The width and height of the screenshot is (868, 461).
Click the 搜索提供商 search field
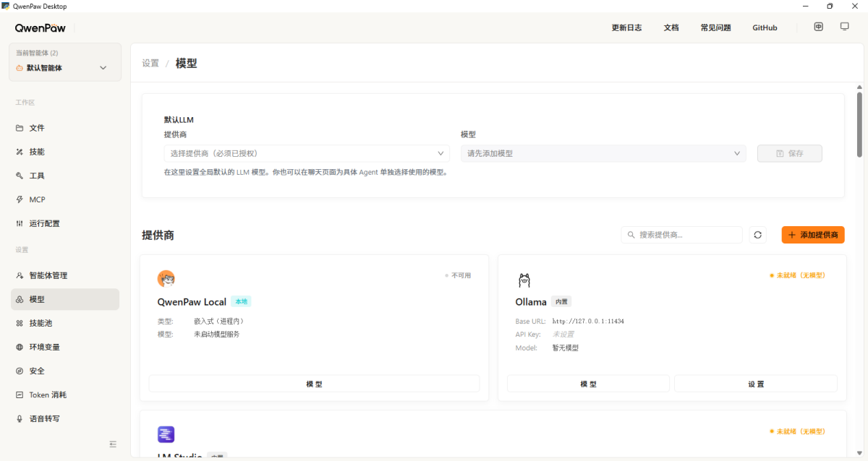(x=687, y=235)
